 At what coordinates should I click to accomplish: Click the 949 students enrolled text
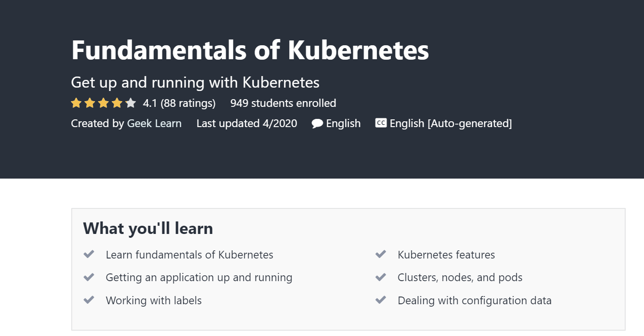pos(283,103)
